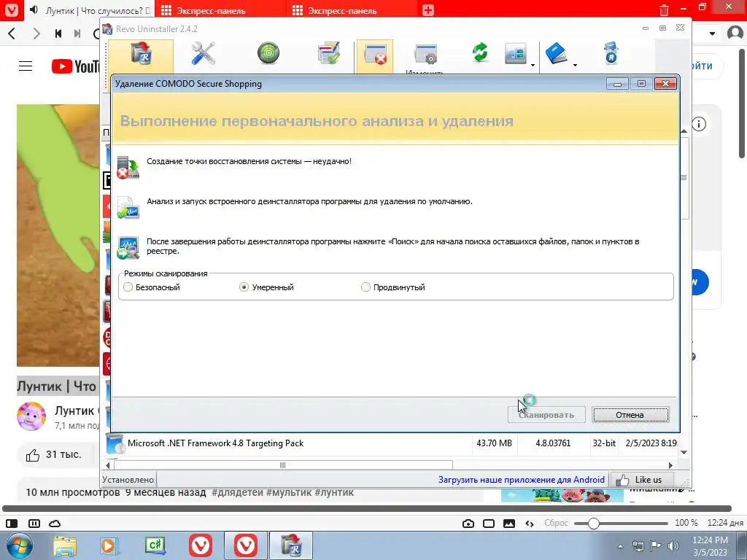Click the Revo horizontal scrollbar thumb

point(283,465)
